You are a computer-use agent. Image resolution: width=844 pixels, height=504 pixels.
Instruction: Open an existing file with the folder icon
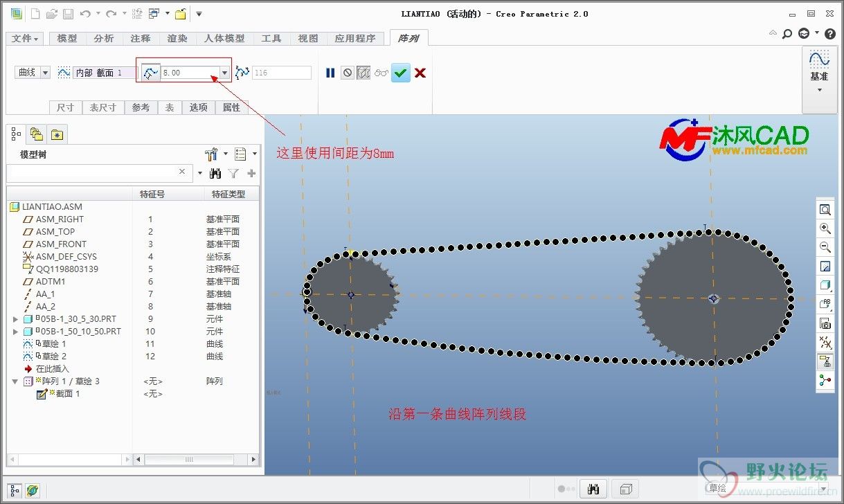(53, 13)
